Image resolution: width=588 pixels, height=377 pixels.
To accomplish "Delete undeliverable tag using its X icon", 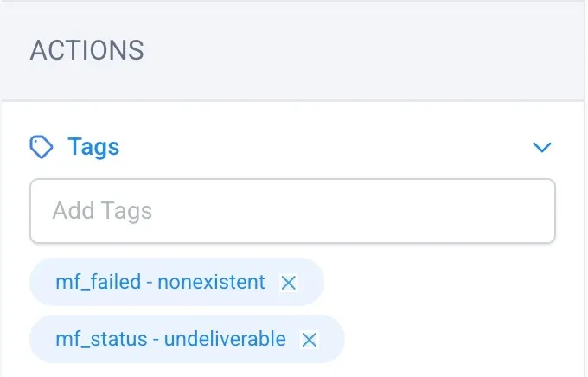I will 310,340.
